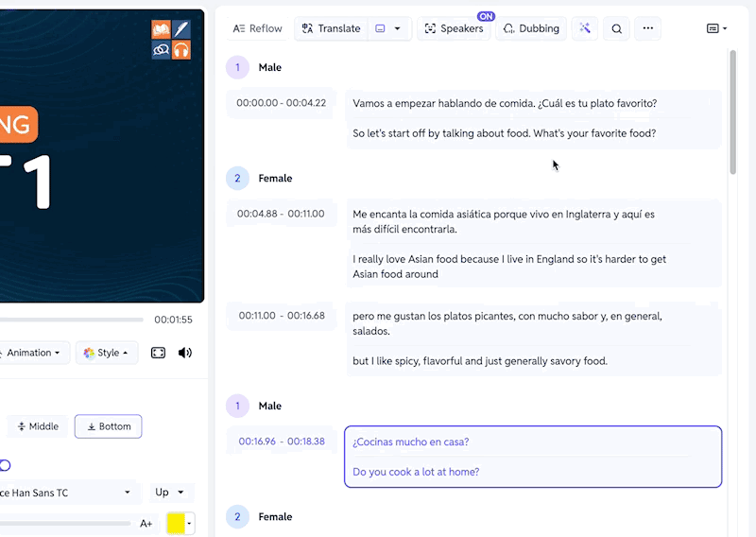Click the transcript vertical scrollbar
756x537 pixels.
pyautogui.click(x=733, y=112)
